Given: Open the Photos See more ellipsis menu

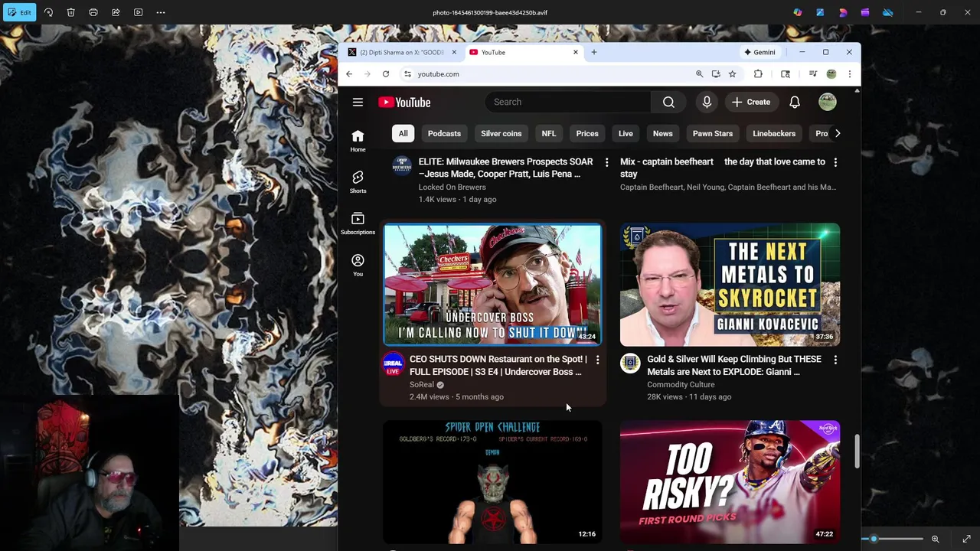Looking at the screenshot, I should coord(161,12).
